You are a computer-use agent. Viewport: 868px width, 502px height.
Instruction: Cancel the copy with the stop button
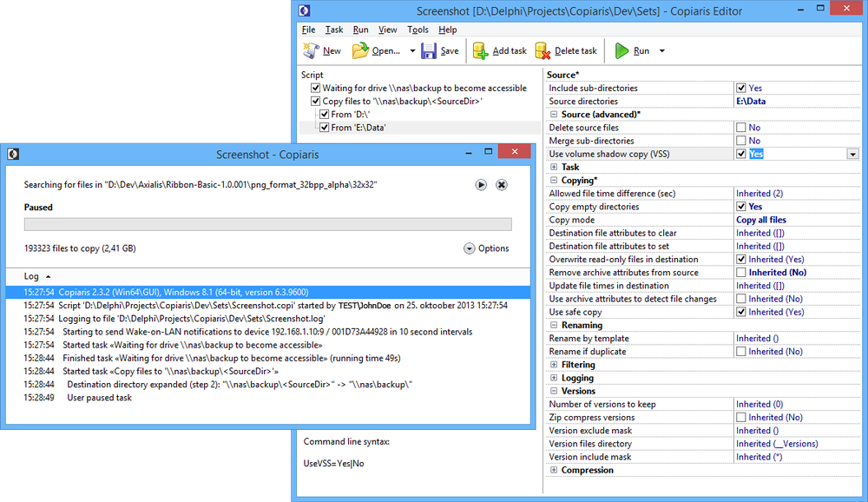point(502,184)
